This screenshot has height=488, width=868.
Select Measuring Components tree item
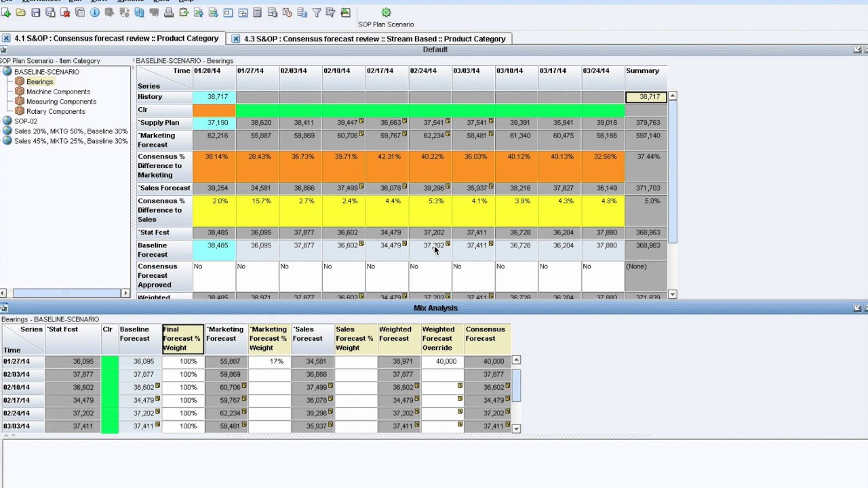click(x=61, y=102)
